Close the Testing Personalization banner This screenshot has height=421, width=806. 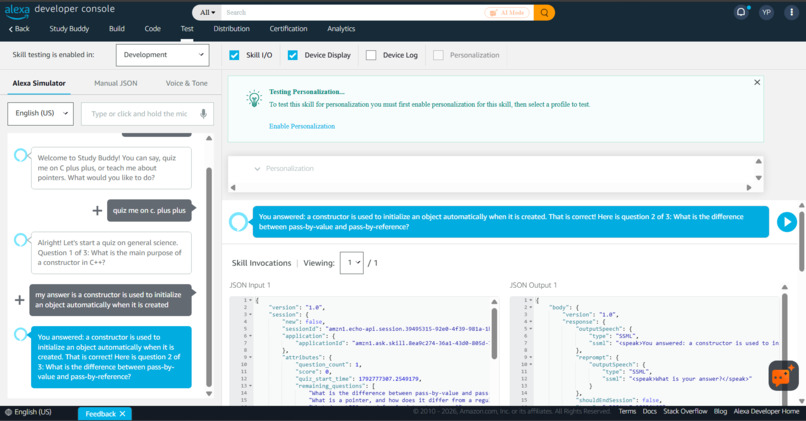click(757, 82)
